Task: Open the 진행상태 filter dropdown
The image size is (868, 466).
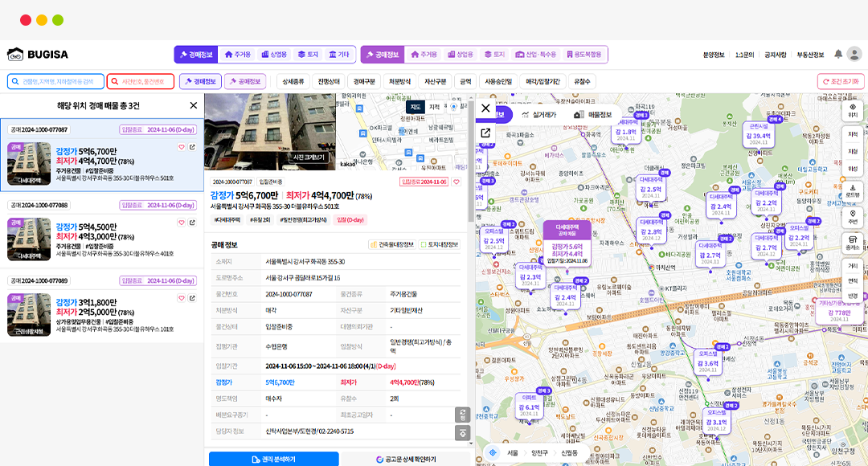Action: click(330, 81)
